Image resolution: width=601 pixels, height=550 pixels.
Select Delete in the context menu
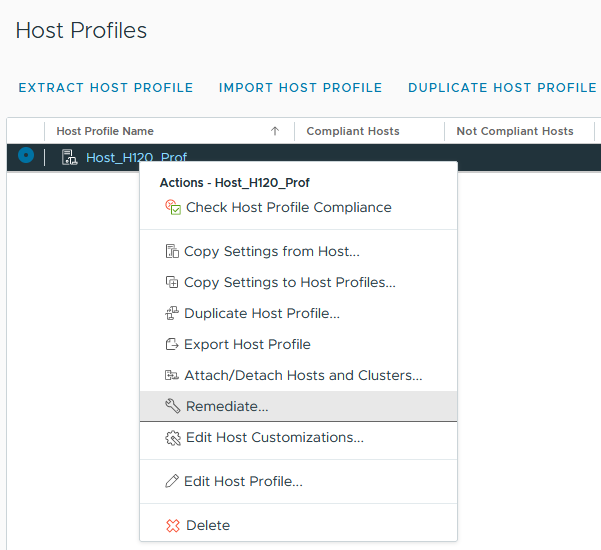[x=299, y=525]
